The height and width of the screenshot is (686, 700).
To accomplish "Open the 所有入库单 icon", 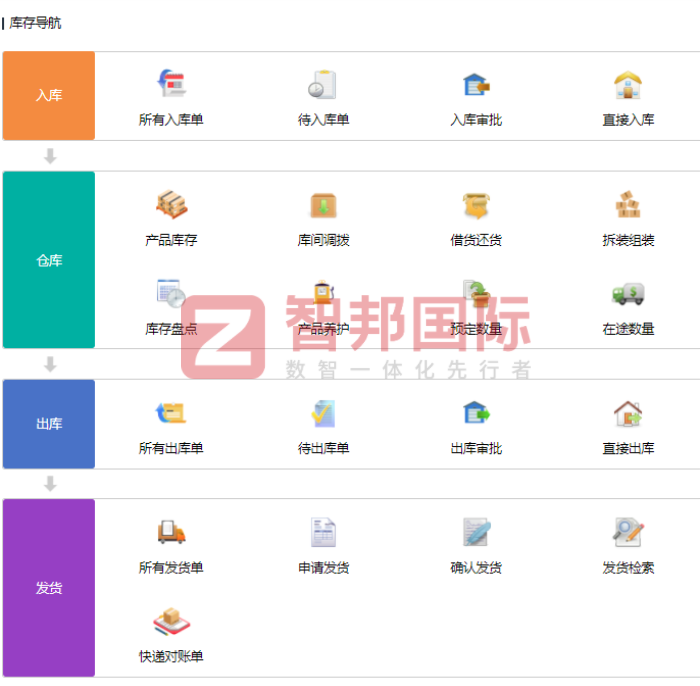I will pyautogui.click(x=171, y=85).
